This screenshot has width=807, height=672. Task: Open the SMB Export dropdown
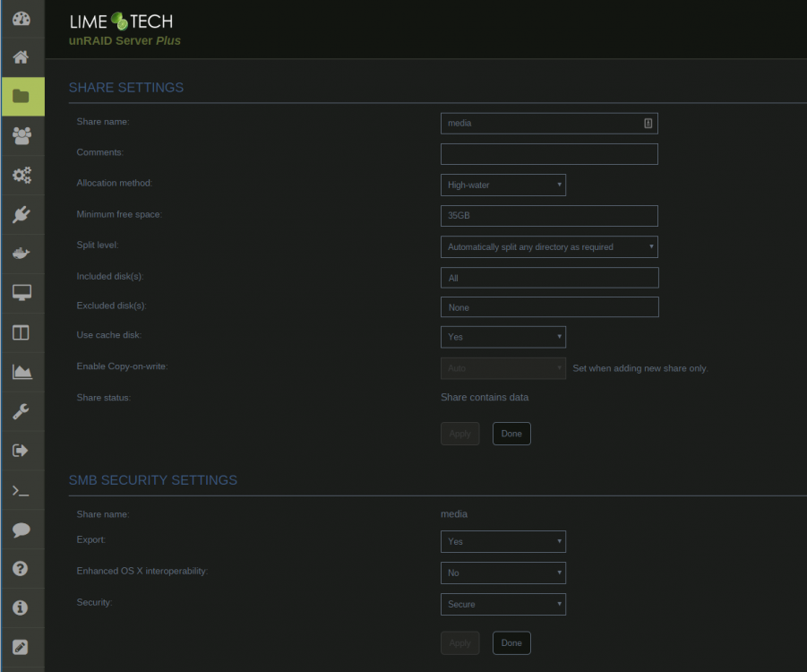pos(502,542)
